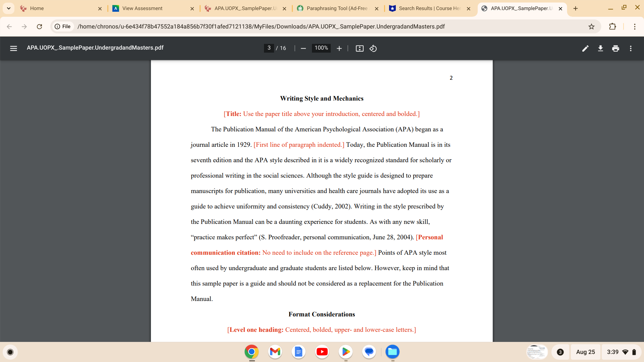Viewport: 644px width, 362px height.
Task: Open the annotation pencil tool
Action: (585, 48)
